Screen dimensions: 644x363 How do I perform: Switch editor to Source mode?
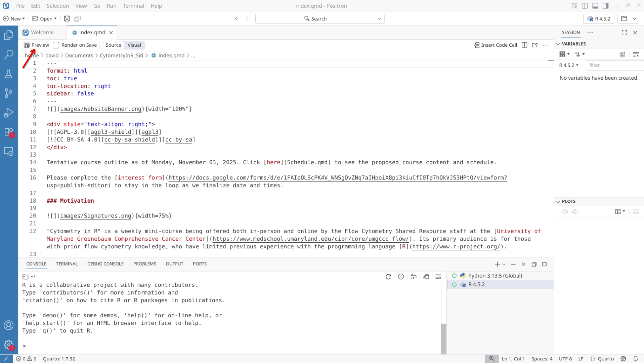coord(113,45)
